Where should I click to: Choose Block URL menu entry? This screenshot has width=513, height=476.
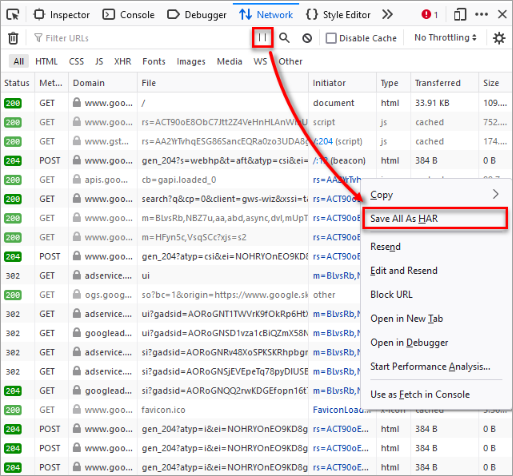tap(436, 295)
